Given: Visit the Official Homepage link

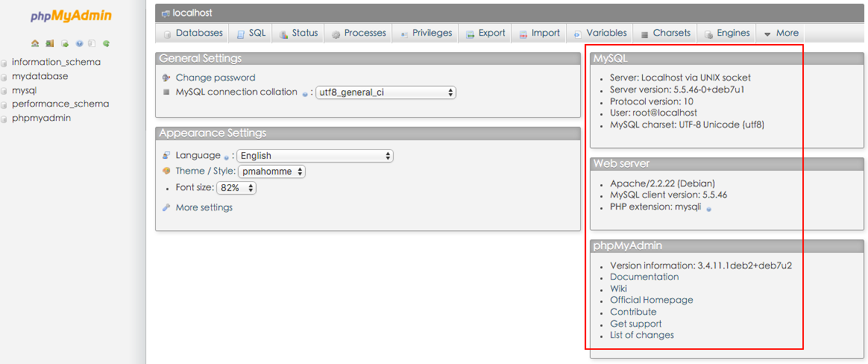Looking at the screenshot, I should coord(652,300).
